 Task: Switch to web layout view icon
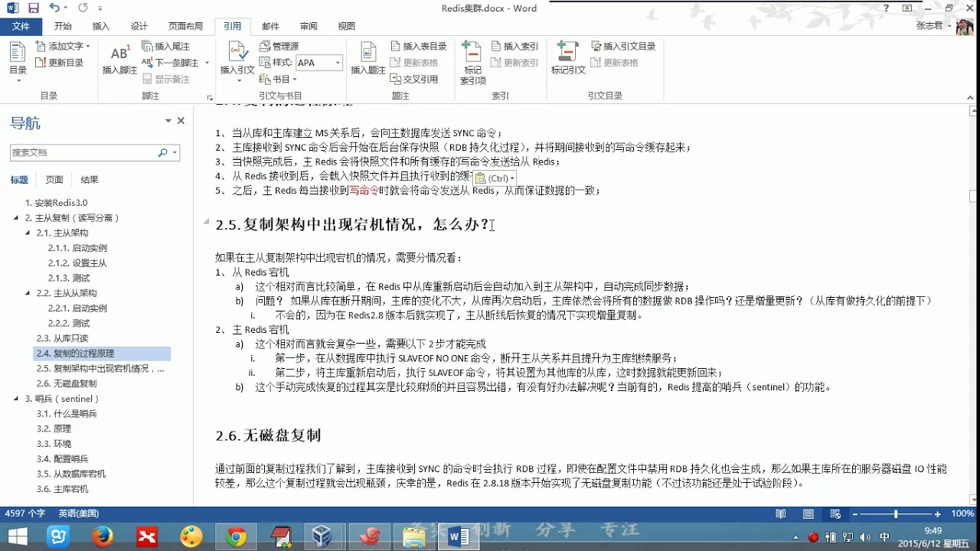835,514
